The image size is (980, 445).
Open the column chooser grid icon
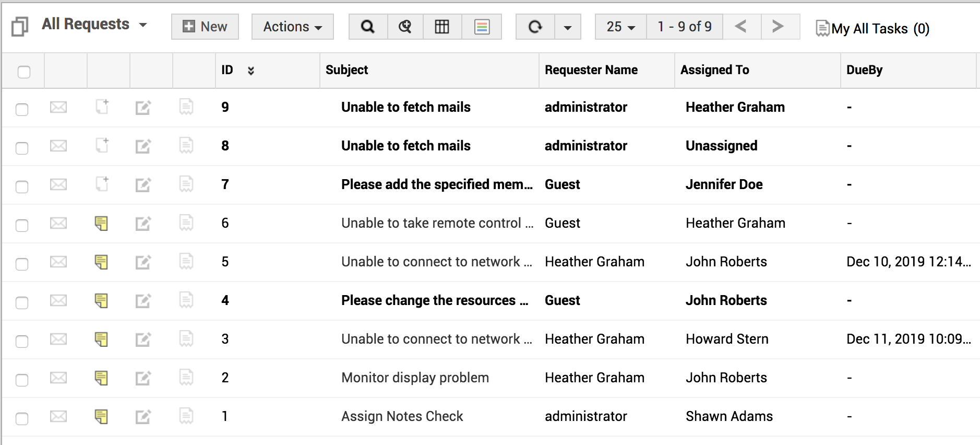point(442,27)
